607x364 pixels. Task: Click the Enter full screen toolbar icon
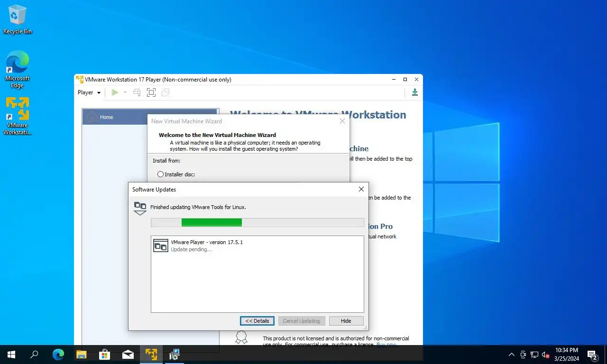(x=151, y=92)
